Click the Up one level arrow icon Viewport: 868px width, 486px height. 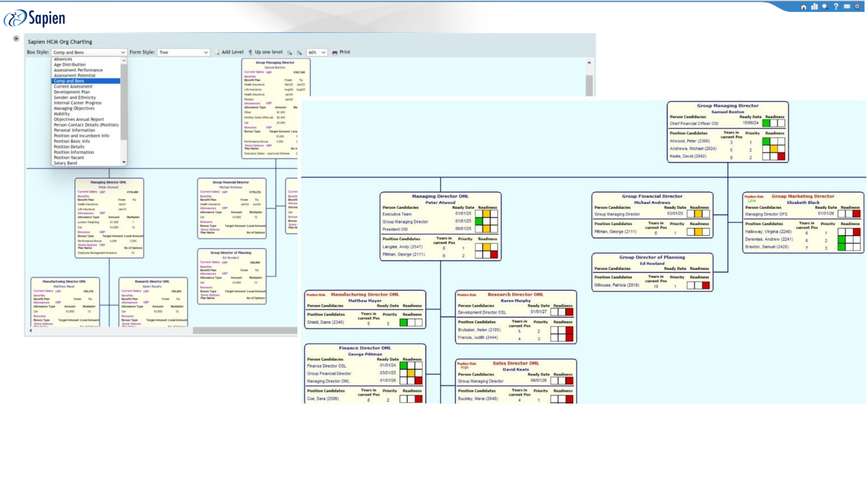[x=250, y=52]
